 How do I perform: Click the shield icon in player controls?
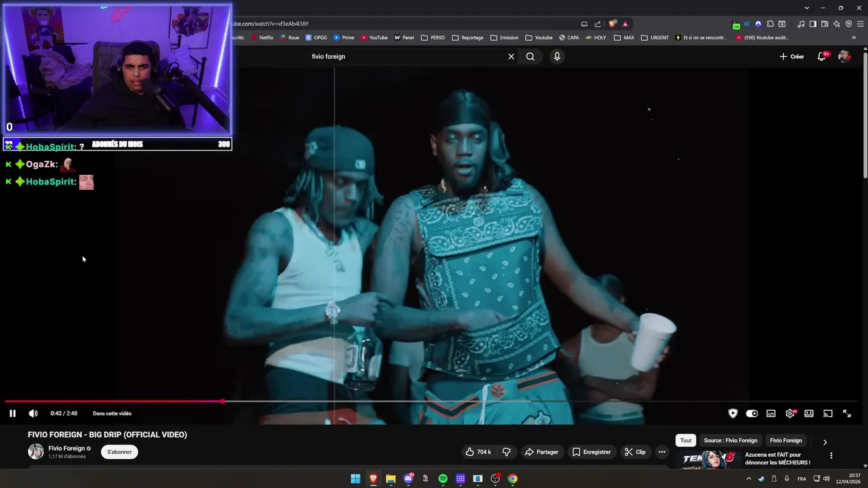pos(733,413)
